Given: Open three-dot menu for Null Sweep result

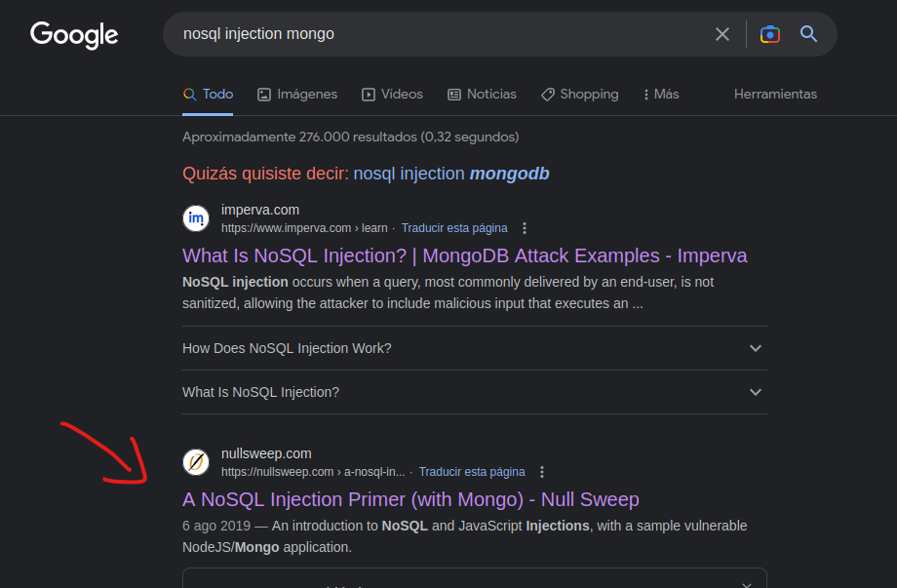Looking at the screenshot, I should coord(542,472).
